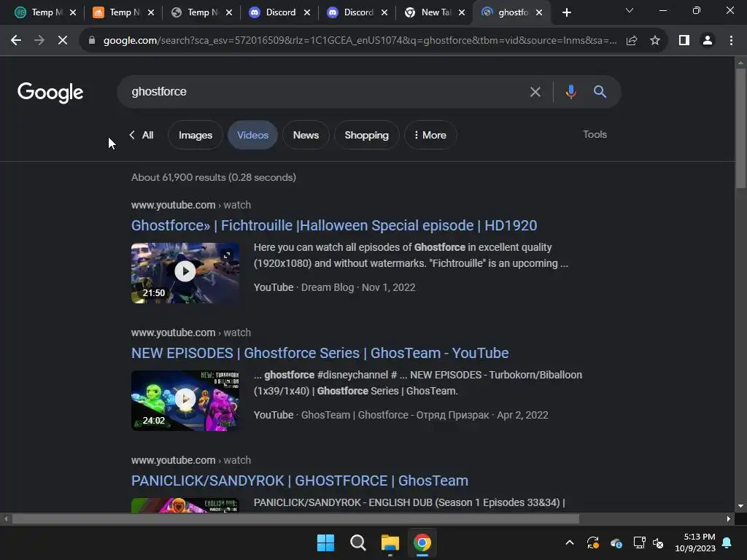The width and height of the screenshot is (747, 560).
Task: Open the Chrome side panel icon
Action: click(684, 41)
